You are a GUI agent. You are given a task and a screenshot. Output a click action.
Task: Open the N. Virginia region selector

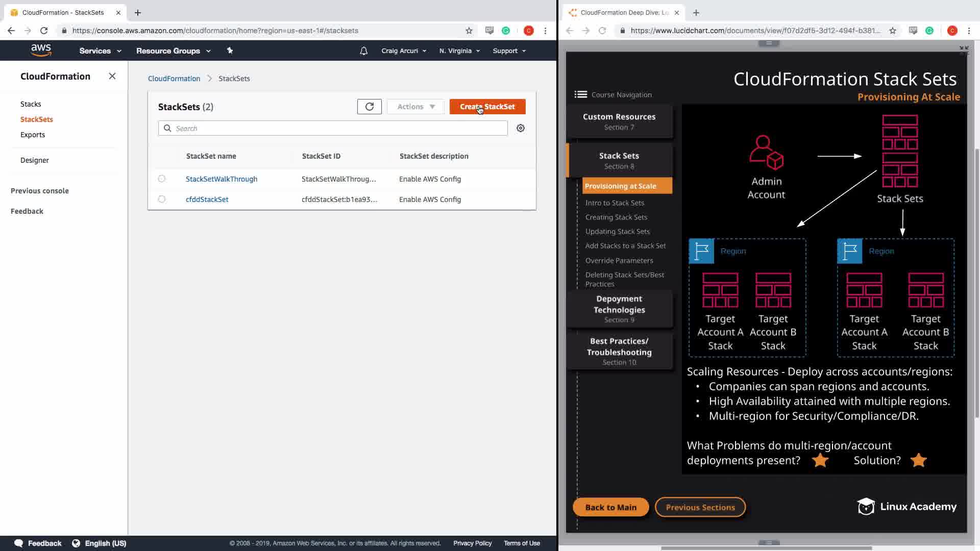pos(459,51)
